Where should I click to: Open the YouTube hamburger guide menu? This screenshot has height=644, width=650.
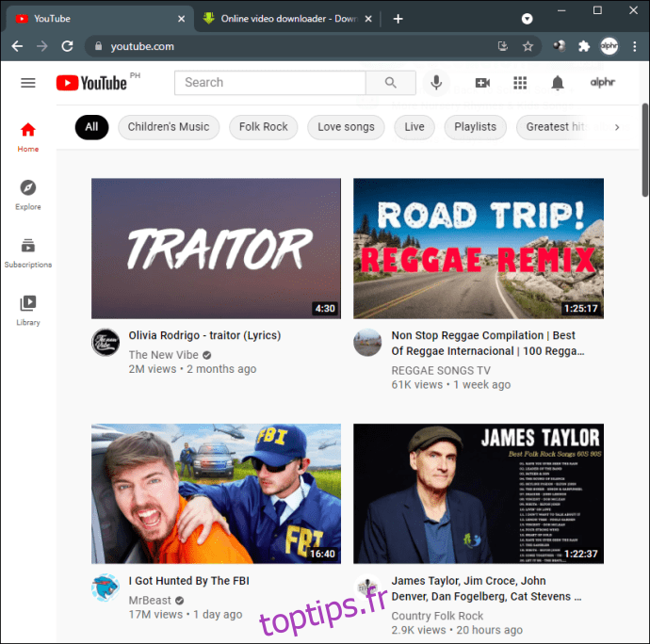(x=27, y=83)
